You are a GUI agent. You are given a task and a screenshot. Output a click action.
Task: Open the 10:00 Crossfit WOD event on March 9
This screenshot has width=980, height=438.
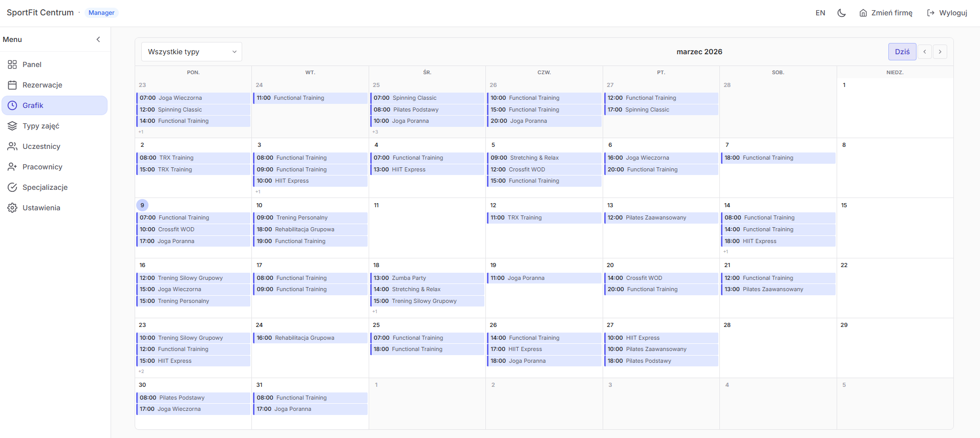click(193, 229)
